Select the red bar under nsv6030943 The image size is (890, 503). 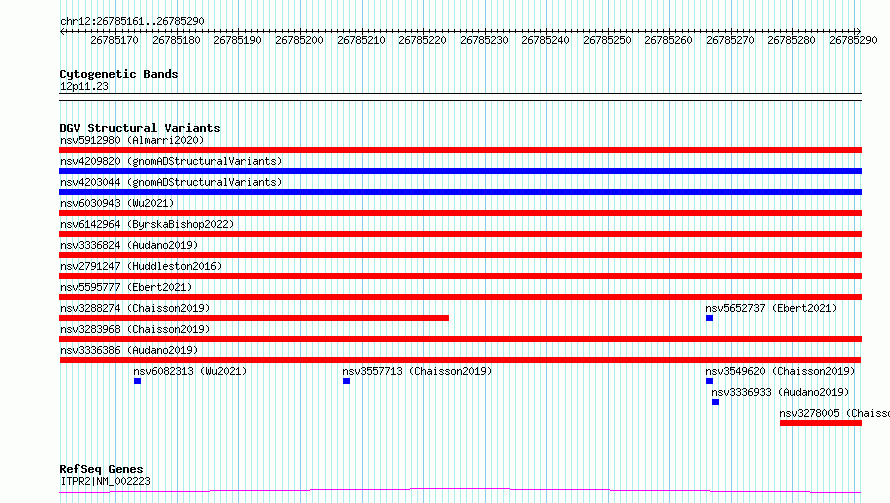(x=460, y=213)
